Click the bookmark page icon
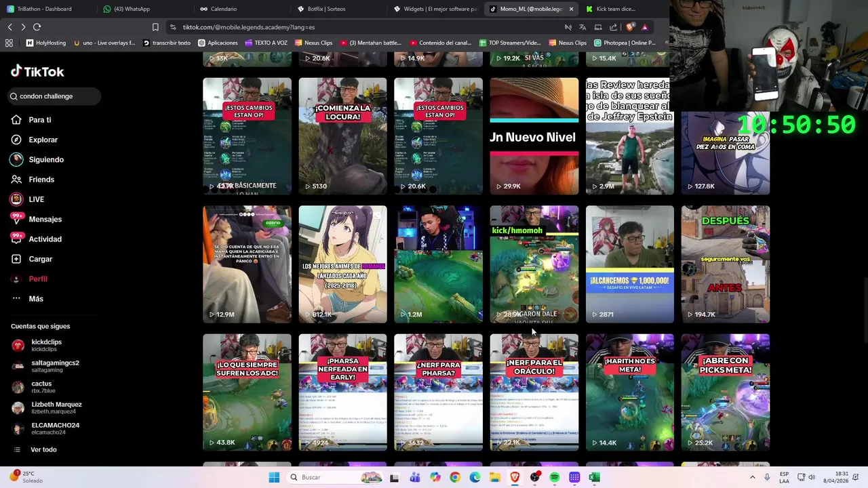 tap(155, 27)
